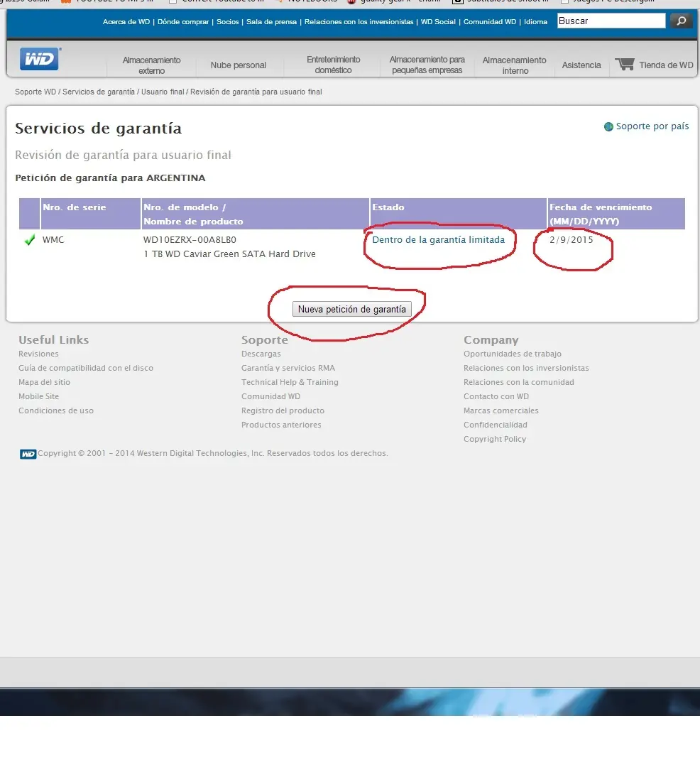Viewport: 700px width, 767px height.
Task: Go to Tienda de WD
Action: click(x=666, y=65)
